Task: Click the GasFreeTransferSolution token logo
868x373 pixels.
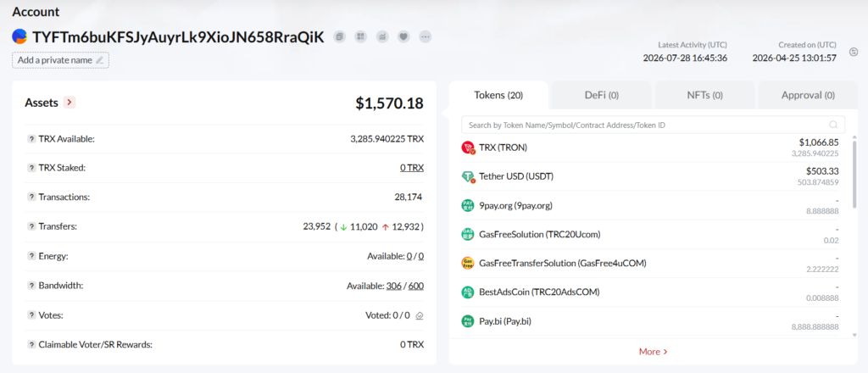Action: [x=468, y=264]
